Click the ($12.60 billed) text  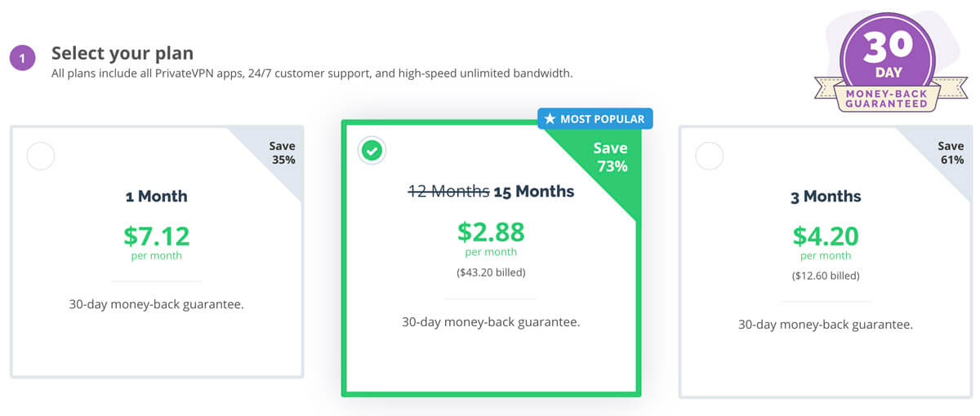tap(826, 276)
